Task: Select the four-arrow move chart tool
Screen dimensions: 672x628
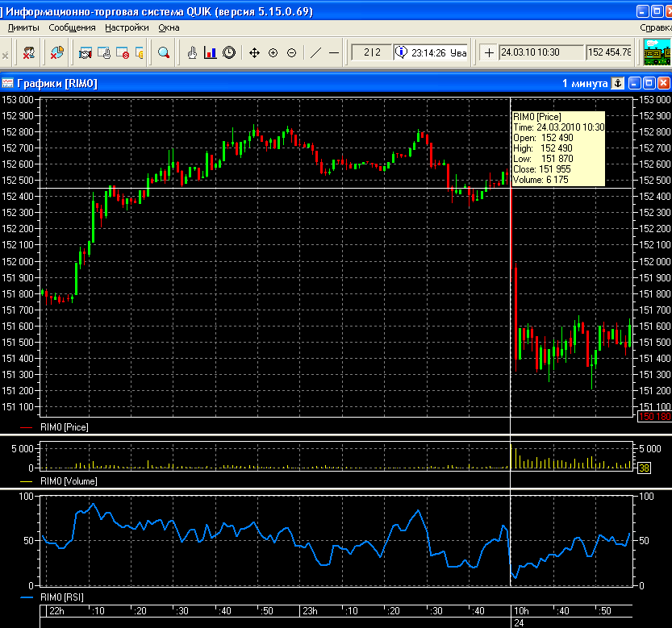Action: pyautogui.click(x=254, y=53)
